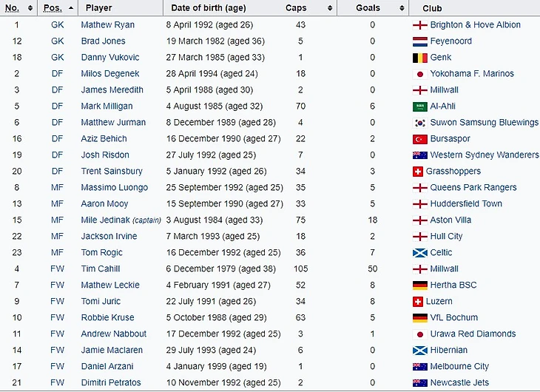
Task: Click the Netherlands flag icon beside Feyenoord
Action: pyautogui.click(x=419, y=41)
